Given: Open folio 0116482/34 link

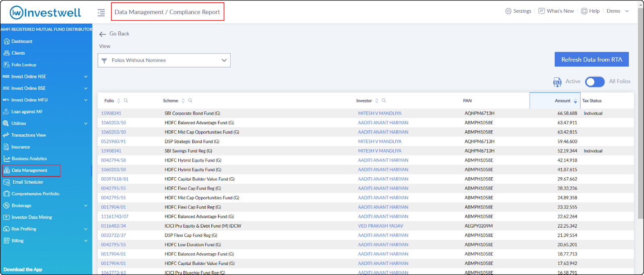Looking at the screenshot, I should [x=114, y=226].
